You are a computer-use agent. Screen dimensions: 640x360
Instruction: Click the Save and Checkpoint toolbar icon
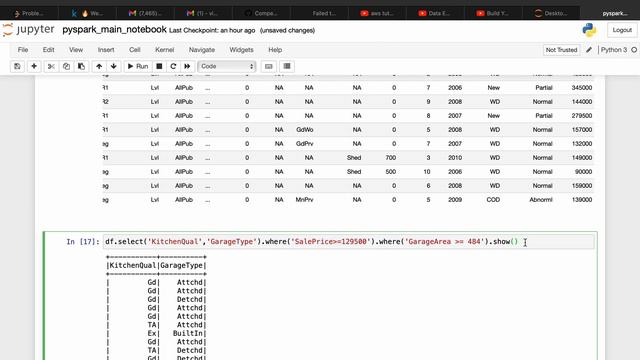tap(17, 66)
